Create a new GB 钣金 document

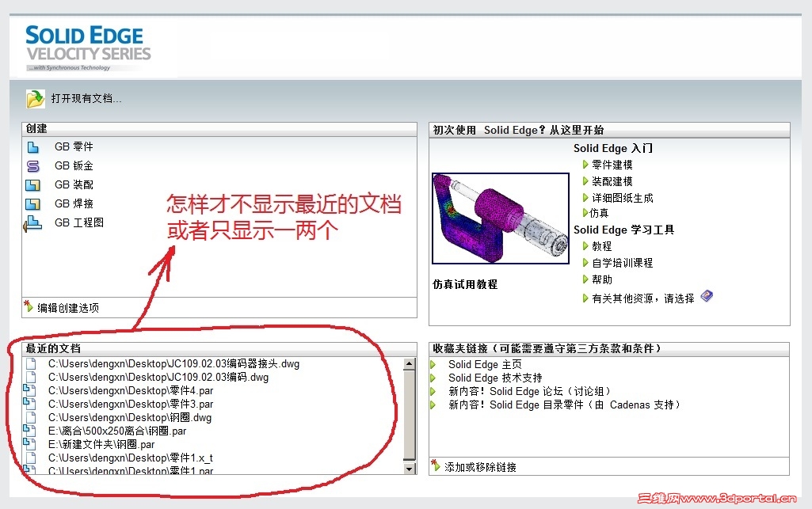coord(74,165)
